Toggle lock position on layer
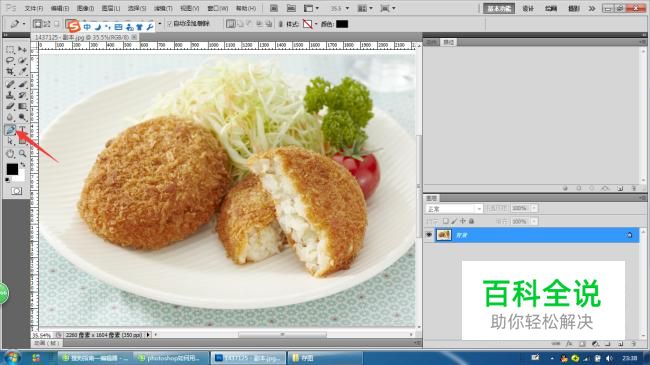The height and width of the screenshot is (365, 650). [463, 221]
